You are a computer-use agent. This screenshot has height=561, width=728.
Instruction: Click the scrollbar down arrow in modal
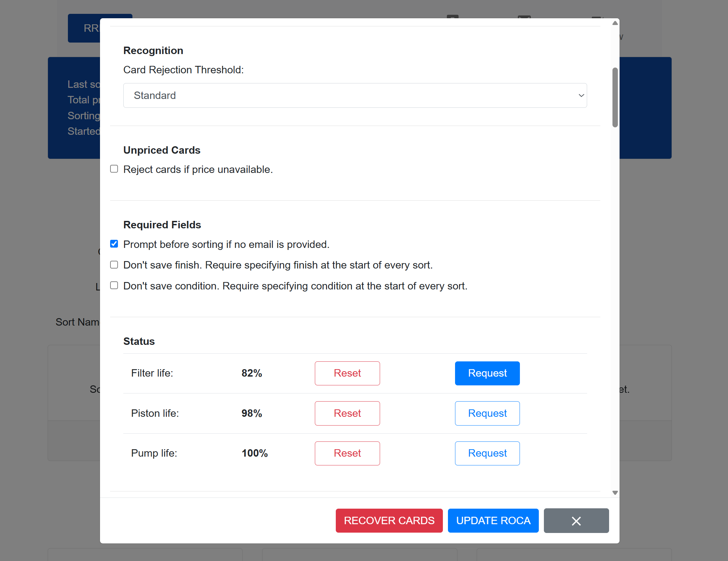pos(615,493)
